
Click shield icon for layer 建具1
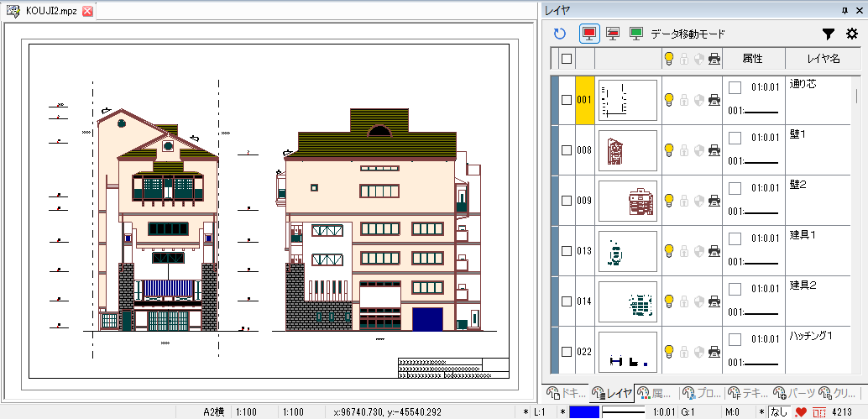[699, 251]
